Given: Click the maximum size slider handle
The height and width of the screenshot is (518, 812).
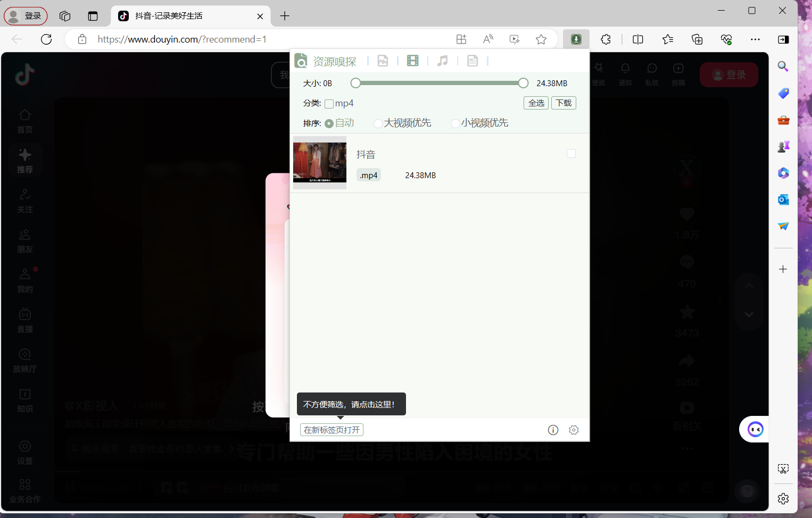Looking at the screenshot, I should tap(524, 83).
